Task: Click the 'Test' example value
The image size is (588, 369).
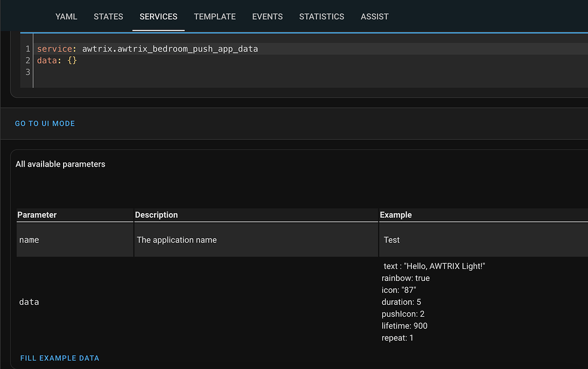Action: (391, 240)
